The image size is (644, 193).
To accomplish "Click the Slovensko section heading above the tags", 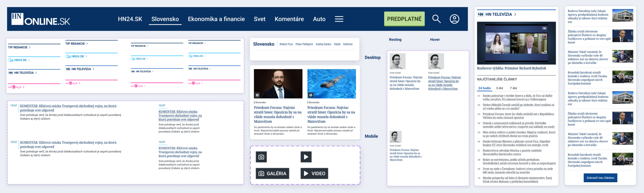I will (x=264, y=44).
